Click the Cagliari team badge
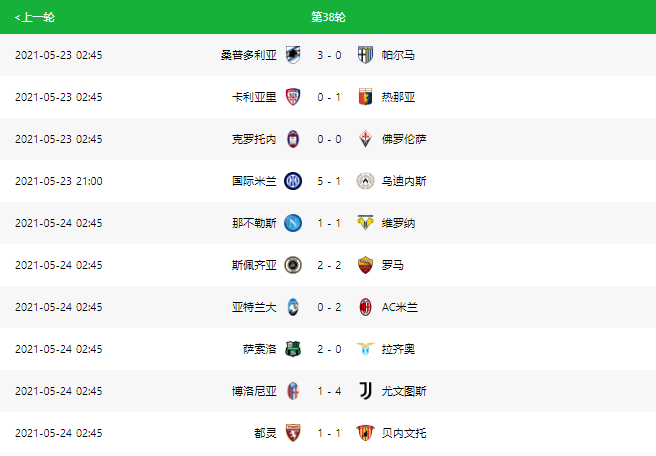The height and width of the screenshot is (456, 656). (x=293, y=97)
